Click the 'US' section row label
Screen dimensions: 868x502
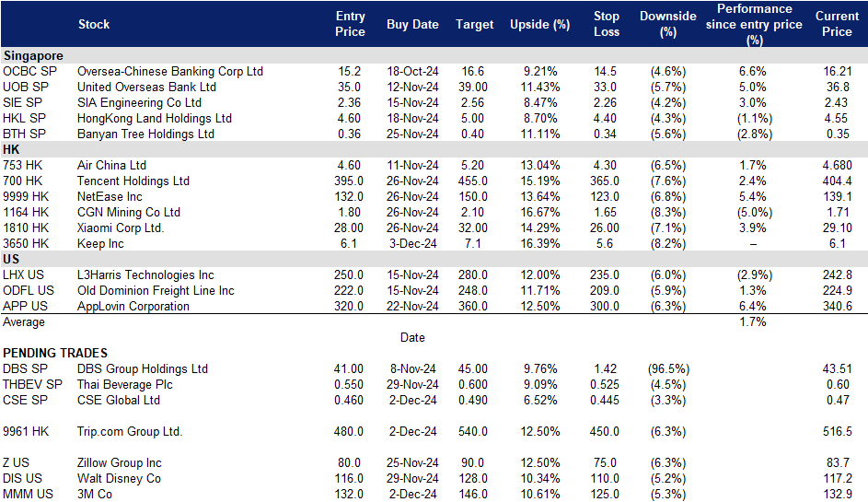11,260
